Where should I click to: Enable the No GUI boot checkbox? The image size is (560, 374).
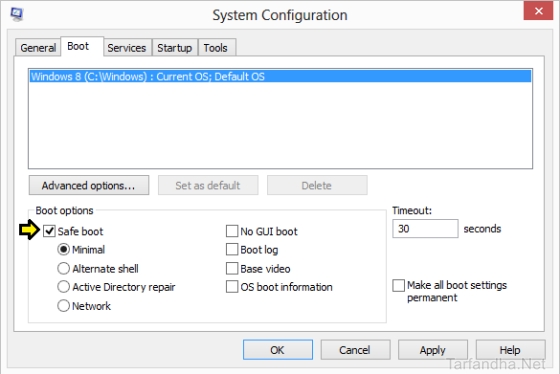232,231
